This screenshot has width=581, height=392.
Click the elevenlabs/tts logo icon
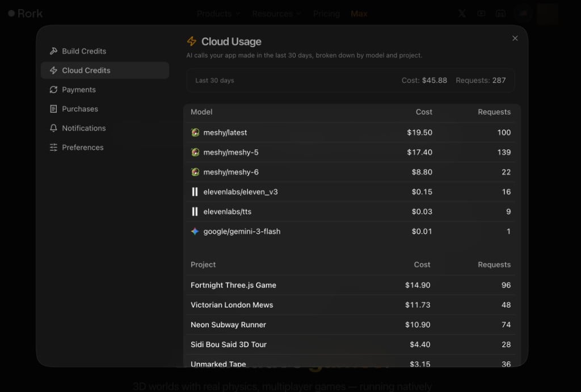[x=195, y=212]
